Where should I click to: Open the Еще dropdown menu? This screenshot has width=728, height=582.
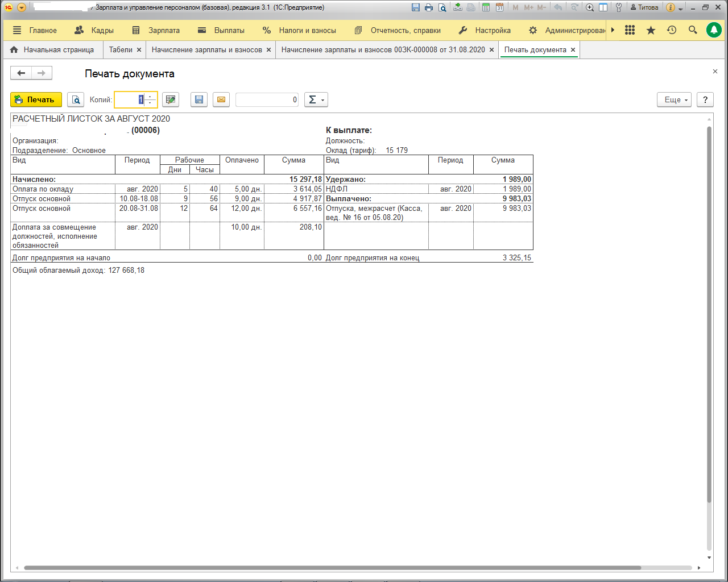pyautogui.click(x=674, y=100)
